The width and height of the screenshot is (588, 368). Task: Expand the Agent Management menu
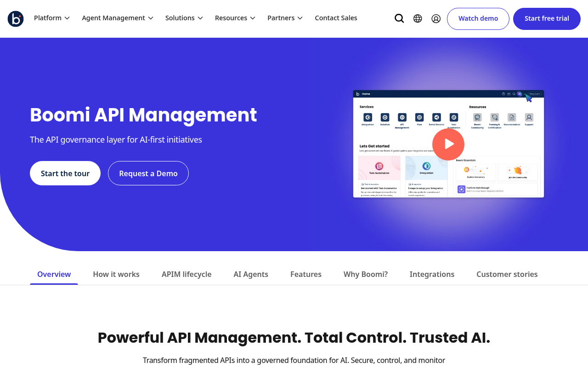pyautogui.click(x=118, y=18)
